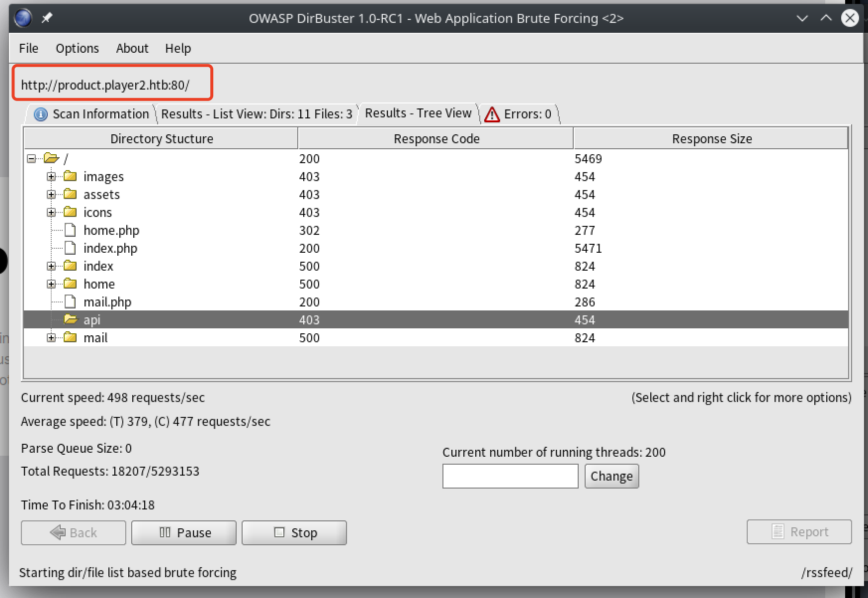Viewport: 868px width, 598px height.
Task: Click the mail folder icon
Action: [x=70, y=337]
